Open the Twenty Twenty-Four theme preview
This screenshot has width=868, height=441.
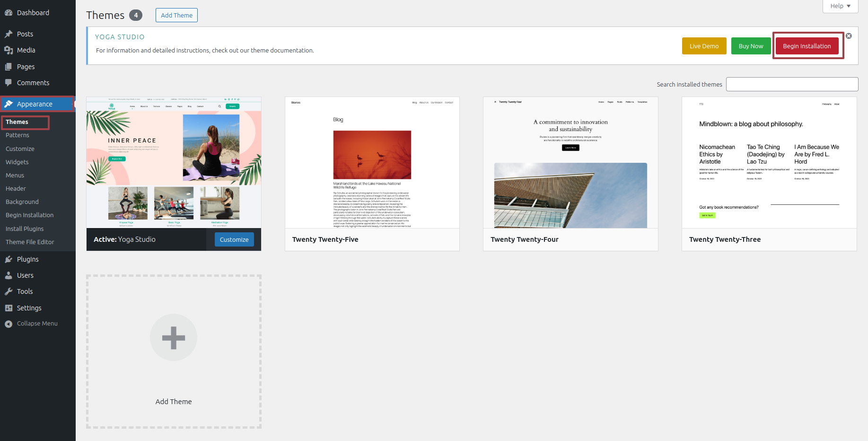570,162
